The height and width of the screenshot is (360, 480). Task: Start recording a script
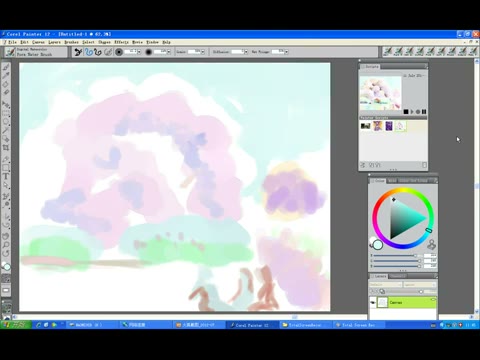[418, 112]
